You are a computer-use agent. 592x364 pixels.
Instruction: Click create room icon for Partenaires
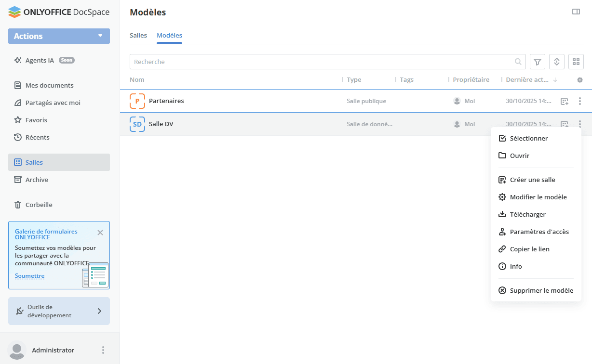(565, 101)
